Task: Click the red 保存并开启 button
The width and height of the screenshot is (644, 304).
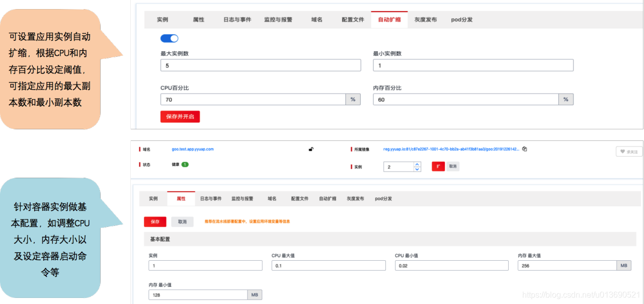Action: [x=180, y=117]
